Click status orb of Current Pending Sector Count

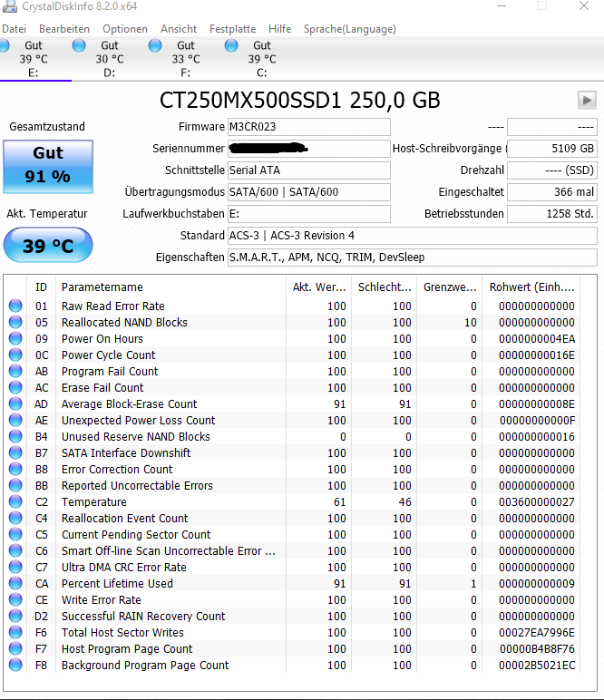(15, 534)
